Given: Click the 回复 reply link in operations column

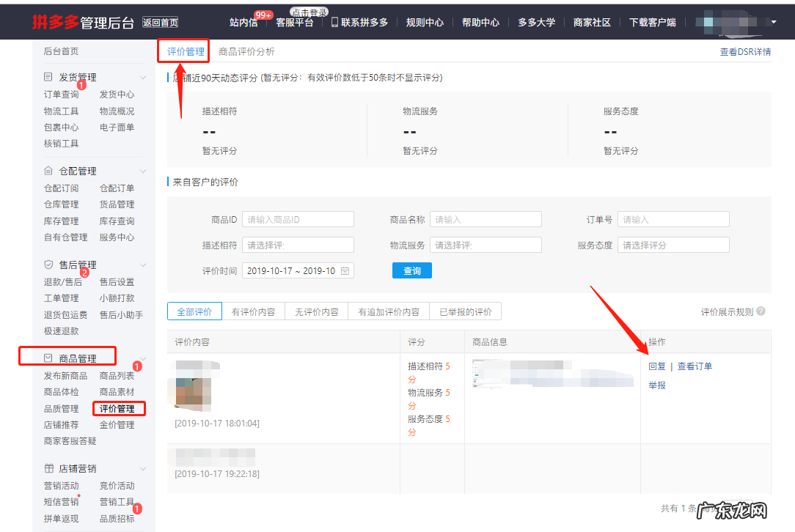Looking at the screenshot, I should (656, 366).
